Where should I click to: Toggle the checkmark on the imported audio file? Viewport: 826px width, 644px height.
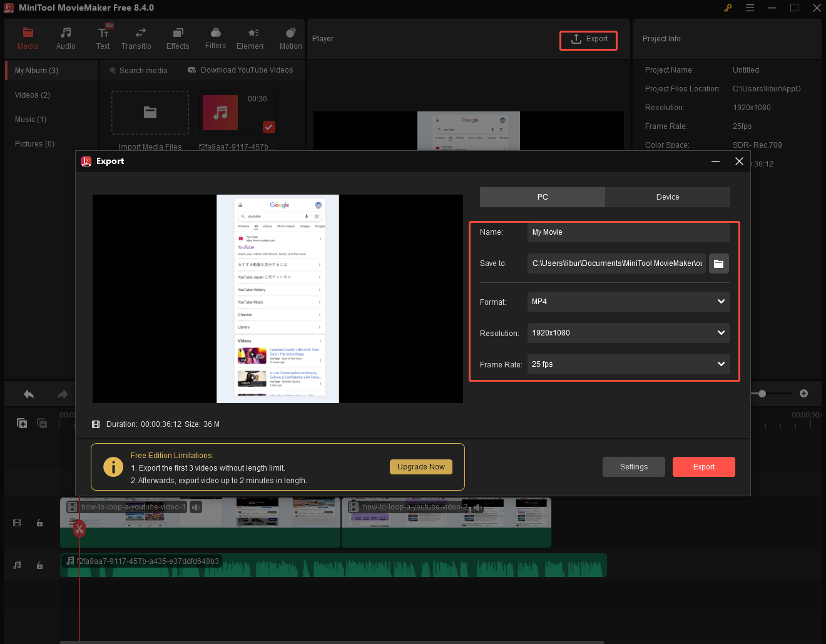coord(268,127)
